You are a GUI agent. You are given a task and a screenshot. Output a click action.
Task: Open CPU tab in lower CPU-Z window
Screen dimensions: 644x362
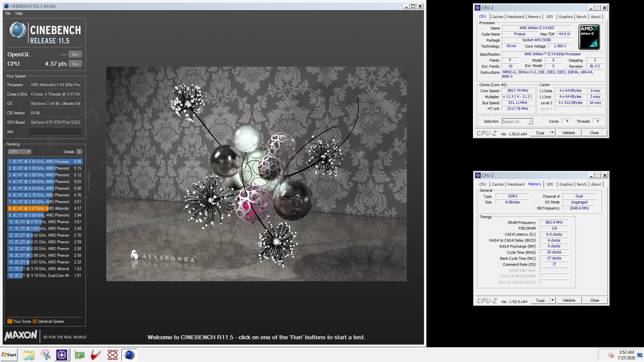pyautogui.click(x=483, y=184)
